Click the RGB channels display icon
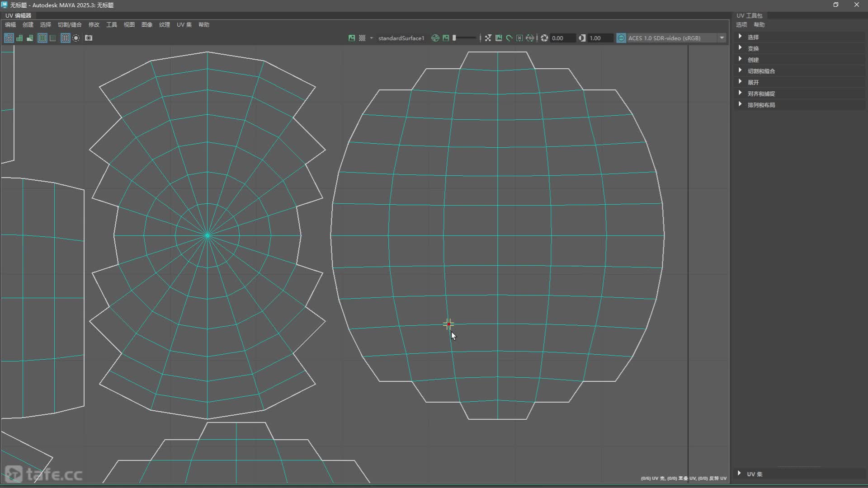868x488 pixels. pos(435,38)
